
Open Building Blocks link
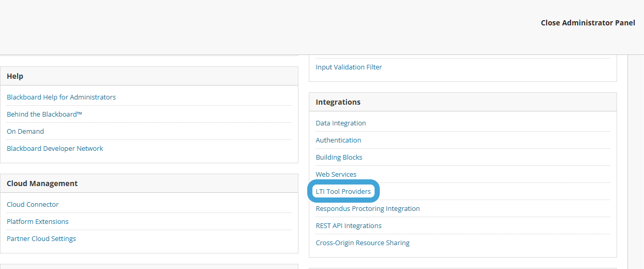click(x=339, y=157)
